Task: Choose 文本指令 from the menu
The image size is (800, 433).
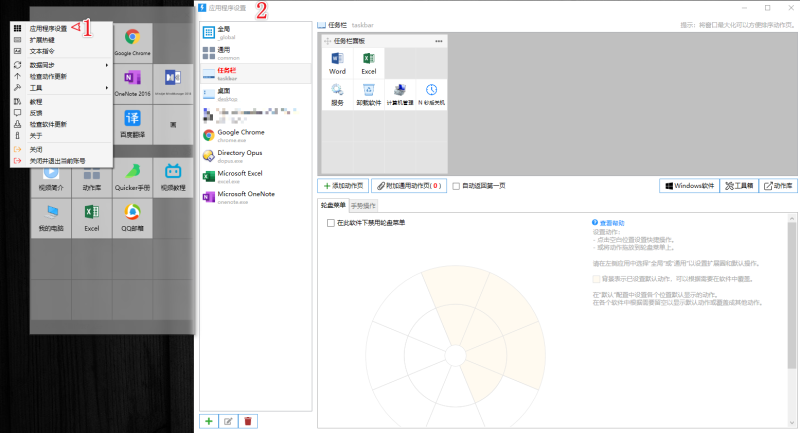Action: [61, 51]
